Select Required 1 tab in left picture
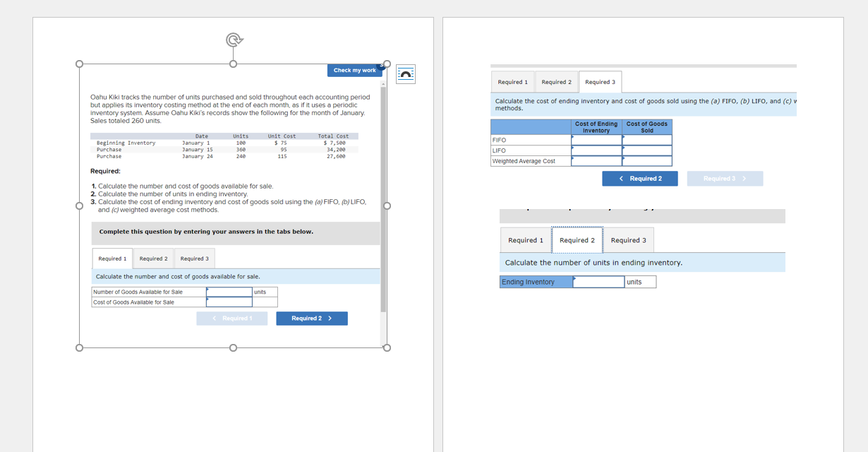The image size is (868, 452). [113, 258]
